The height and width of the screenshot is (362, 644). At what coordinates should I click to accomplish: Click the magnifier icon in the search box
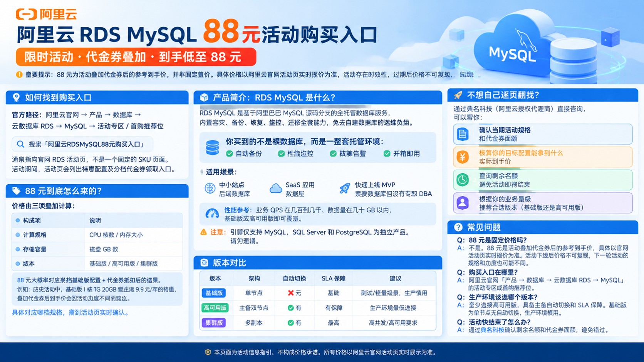[x=21, y=144]
